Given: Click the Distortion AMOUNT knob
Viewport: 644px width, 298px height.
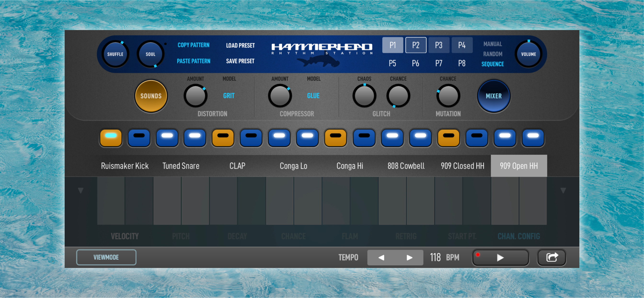Looking at the screenshot, I should pos(195,96).
